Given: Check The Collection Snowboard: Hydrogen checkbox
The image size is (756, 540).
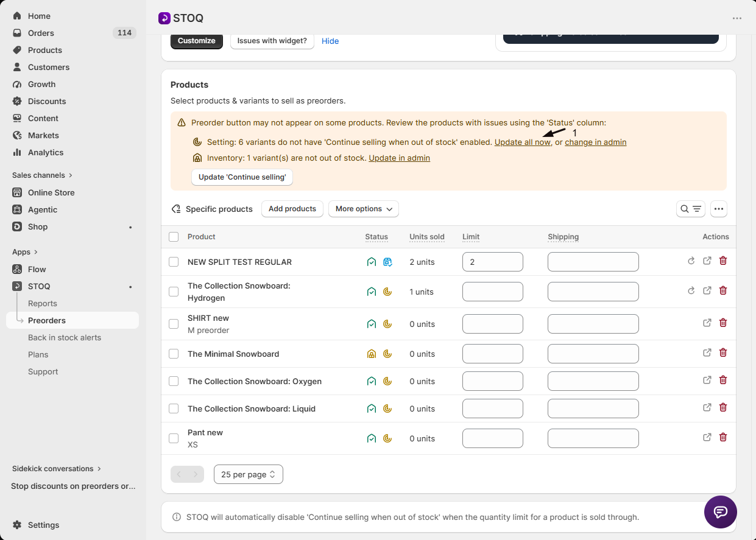Looking at the screenshot, I should tap(174, 292).
